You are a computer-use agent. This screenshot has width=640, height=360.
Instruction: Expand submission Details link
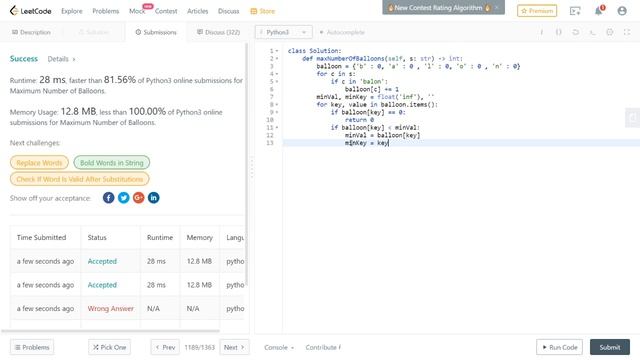[61, 59]
